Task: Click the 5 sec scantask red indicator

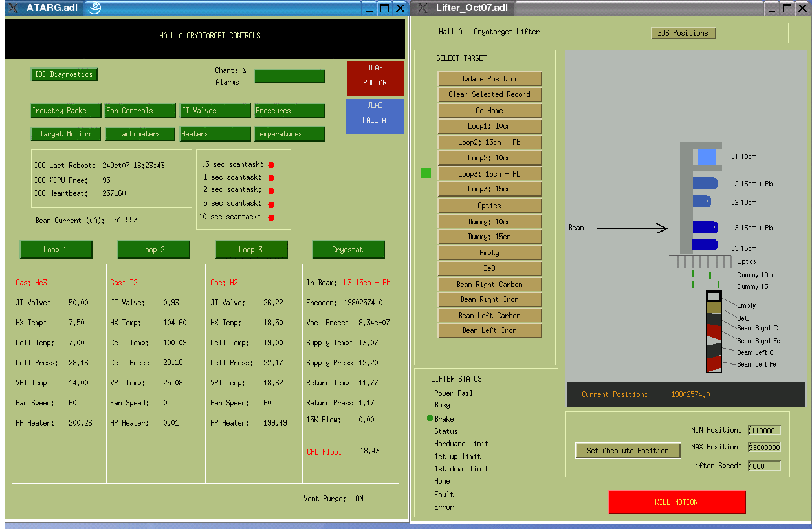Action: coord(271,204)
